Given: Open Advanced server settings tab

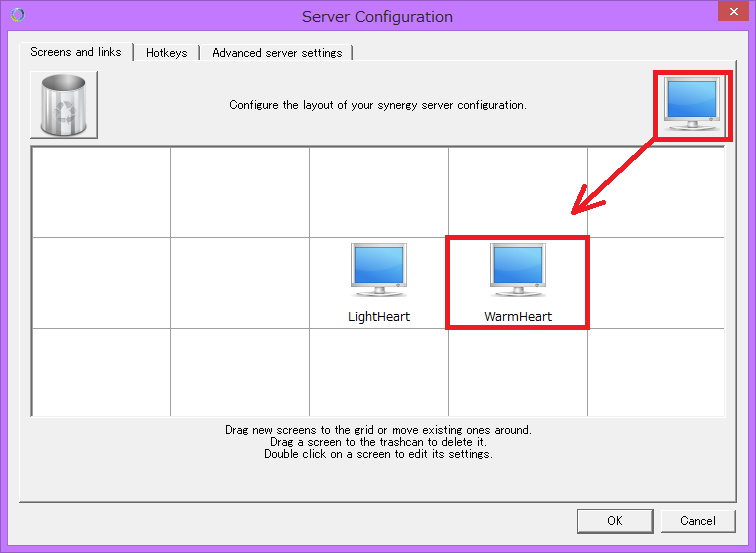Looking at the screenshot, I should pyautogui.click(x=277, y=53).
